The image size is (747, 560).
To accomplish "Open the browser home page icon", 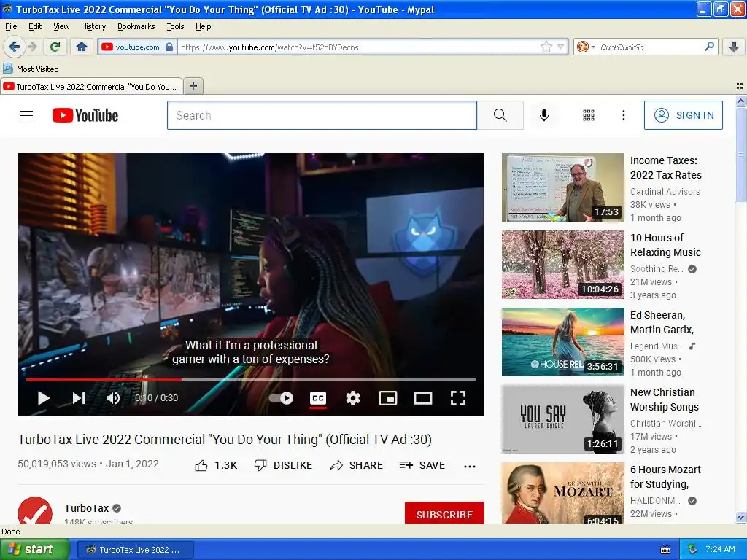I will [x=82, y=47].
